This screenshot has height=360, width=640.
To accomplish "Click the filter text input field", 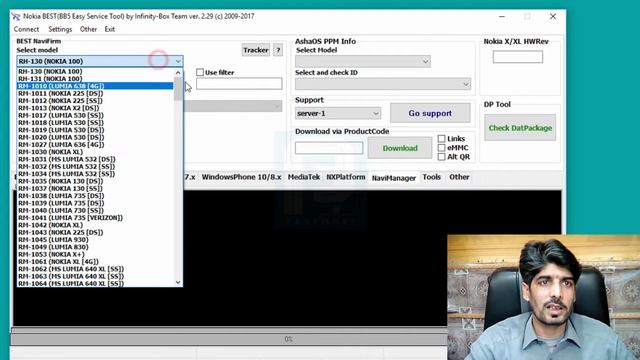I will tap(239, 84).
